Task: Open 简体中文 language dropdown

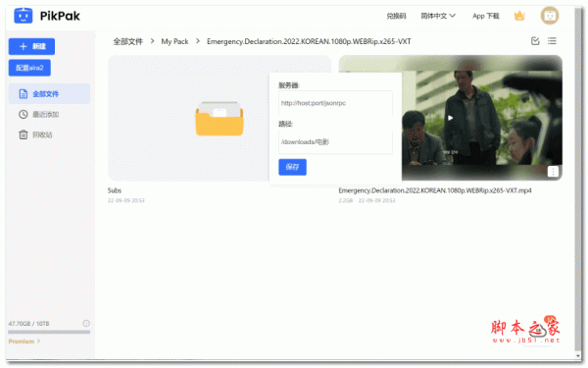Action: coord(438,16)
